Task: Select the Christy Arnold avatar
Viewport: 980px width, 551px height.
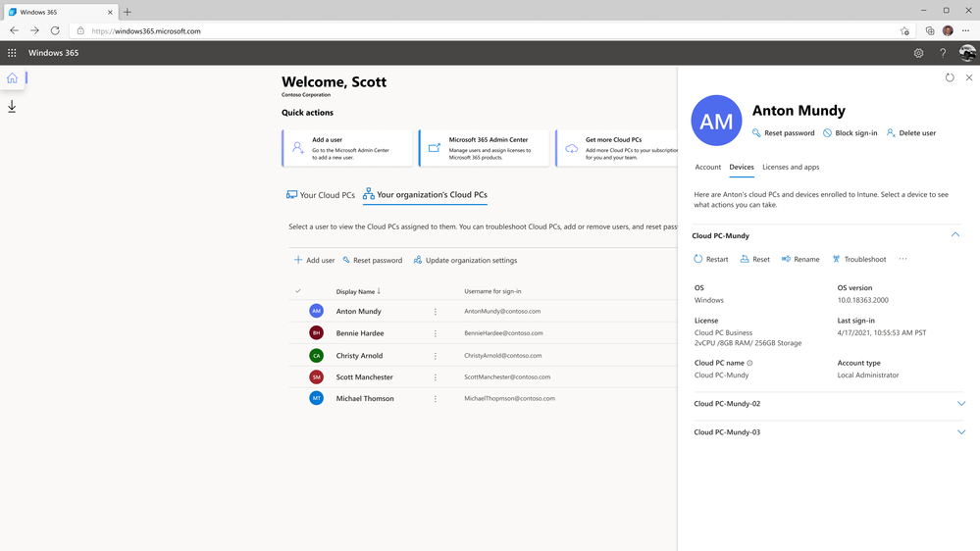Action: [316, 356]
